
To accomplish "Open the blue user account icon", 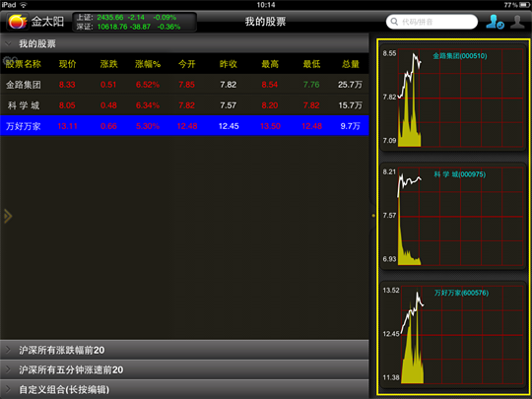I will click(495, 22).
